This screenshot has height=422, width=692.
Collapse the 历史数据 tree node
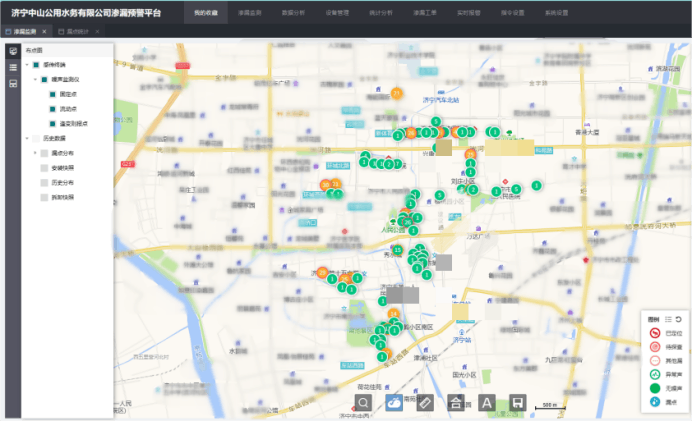(27, 138)
